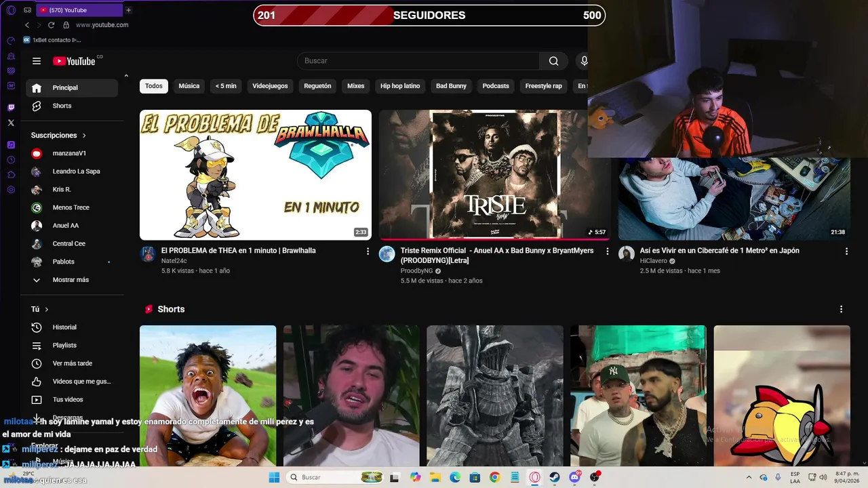Click the Windows Start button
Viewport: 868px width, 488px height.
[274, 477]
